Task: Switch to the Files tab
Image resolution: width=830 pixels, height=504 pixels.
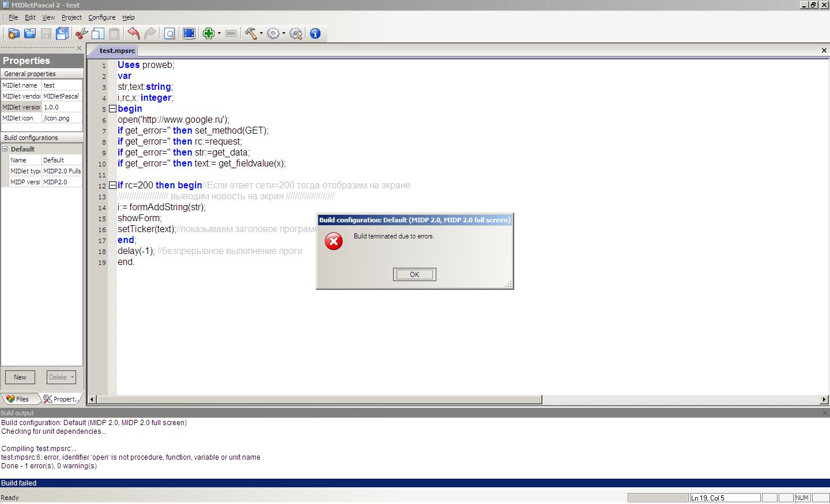Action: pyautogui.click(x=18, y=399)
